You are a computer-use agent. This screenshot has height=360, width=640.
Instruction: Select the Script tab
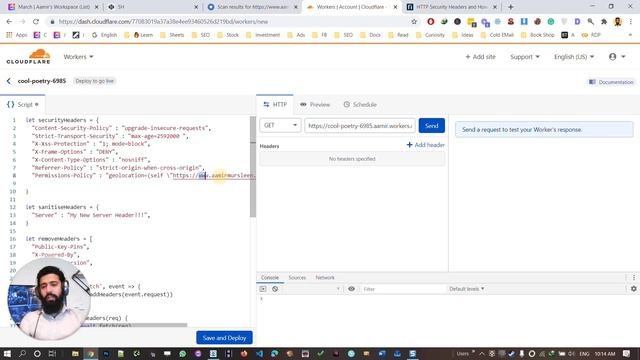click(x=23, y=104)
